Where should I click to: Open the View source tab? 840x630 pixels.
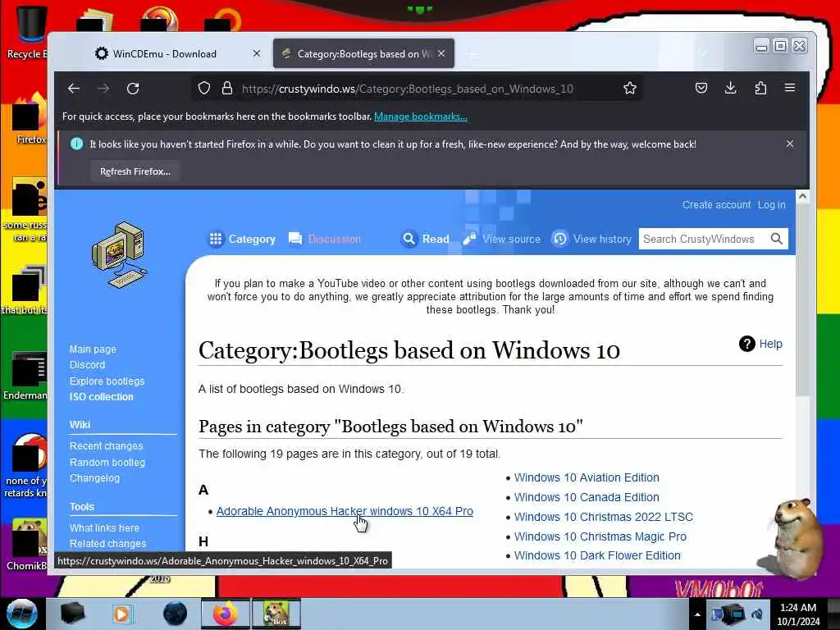click(501, 239)
